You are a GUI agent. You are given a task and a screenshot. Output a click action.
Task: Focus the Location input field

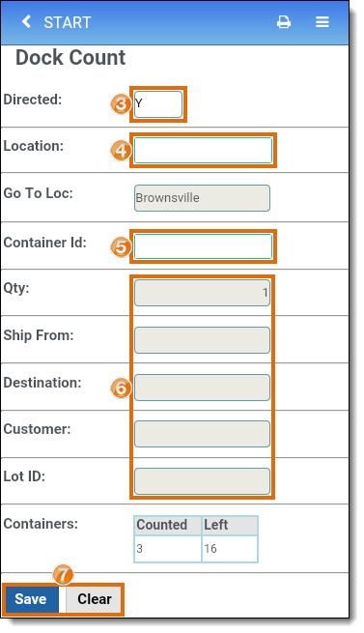pos(203,151)
